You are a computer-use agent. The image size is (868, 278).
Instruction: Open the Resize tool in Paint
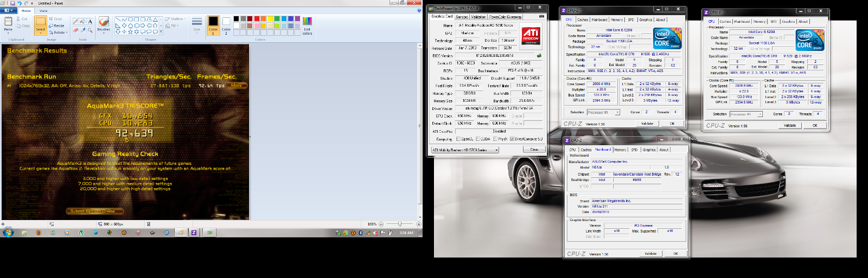57,25
